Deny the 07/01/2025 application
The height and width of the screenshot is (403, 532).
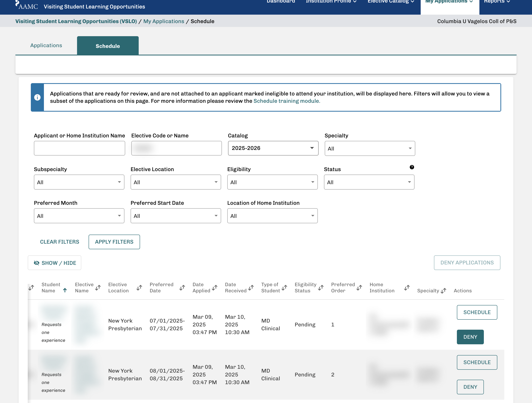point(470,337)
